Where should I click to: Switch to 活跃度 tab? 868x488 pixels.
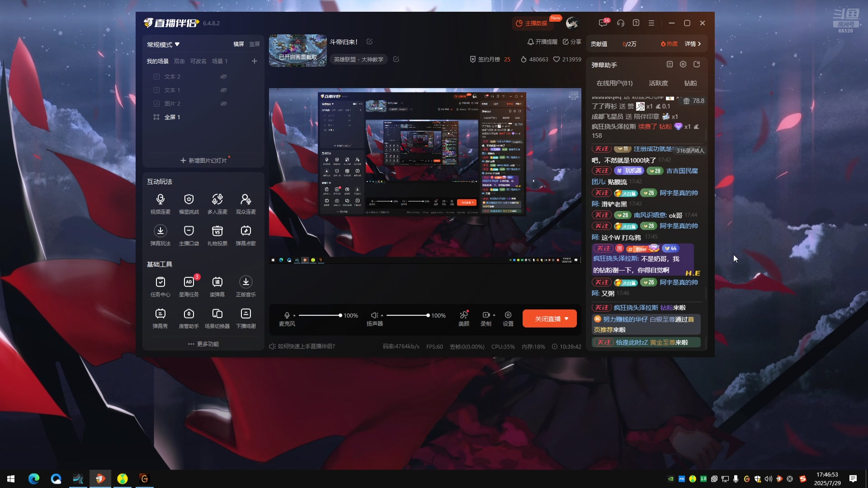658,83
